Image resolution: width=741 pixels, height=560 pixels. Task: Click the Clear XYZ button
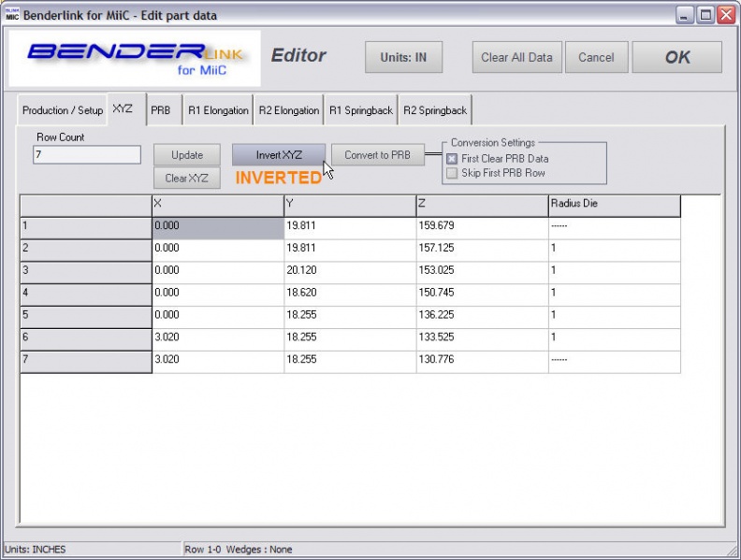[x=186, y=179]
